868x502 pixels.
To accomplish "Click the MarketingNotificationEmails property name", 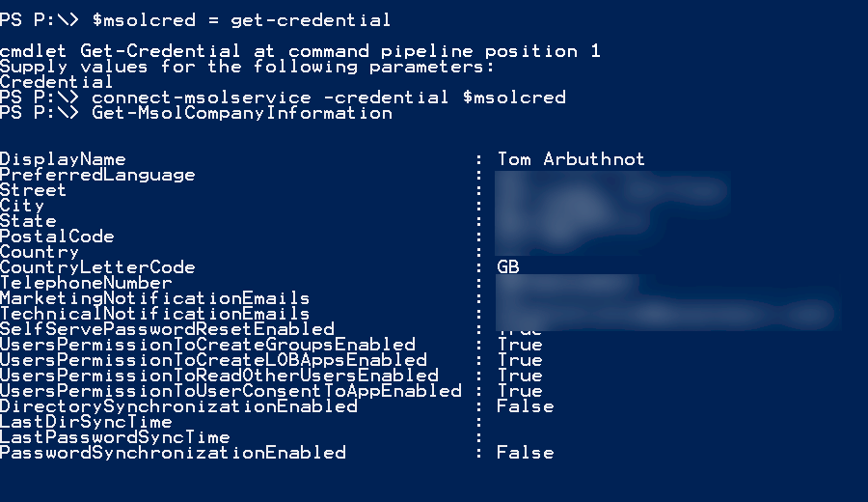I will click(155, 298).
